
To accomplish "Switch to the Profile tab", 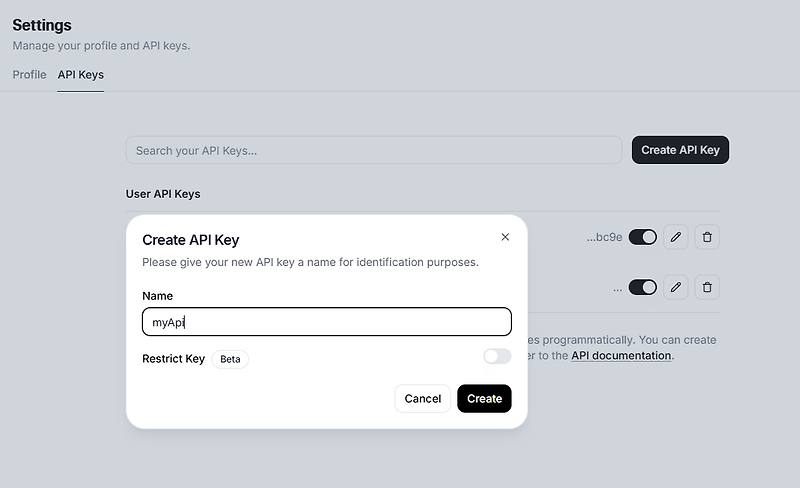I will (x=29, y=75).
